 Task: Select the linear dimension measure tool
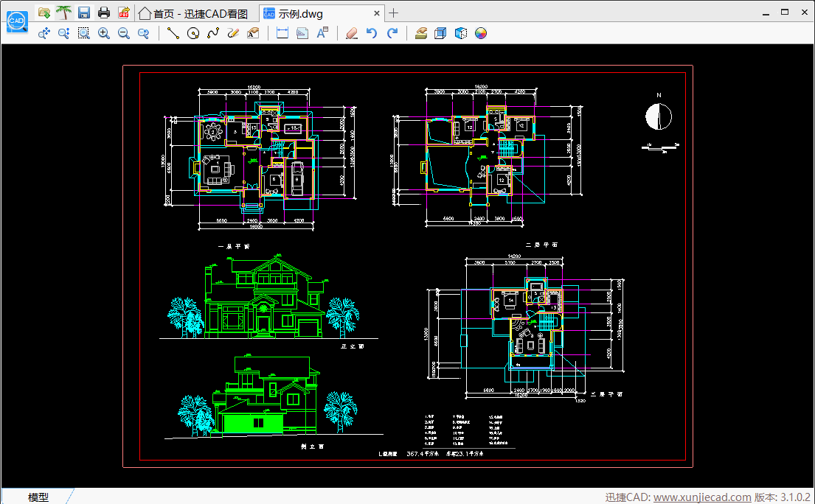[282, 33]
